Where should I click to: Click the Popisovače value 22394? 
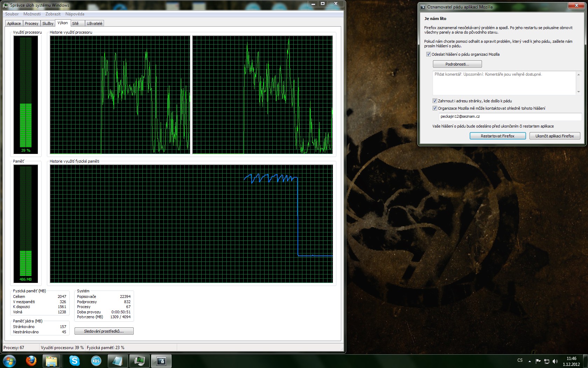(125, 297)
